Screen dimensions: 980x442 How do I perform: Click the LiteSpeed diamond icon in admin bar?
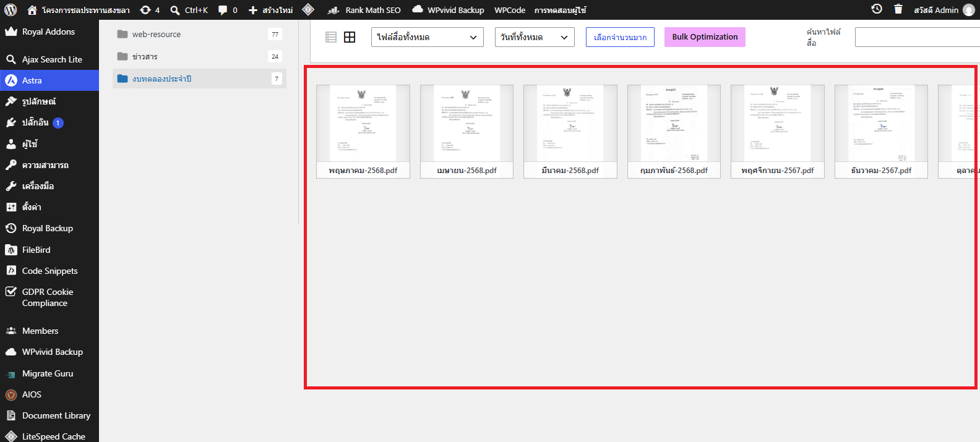[308, 10]
